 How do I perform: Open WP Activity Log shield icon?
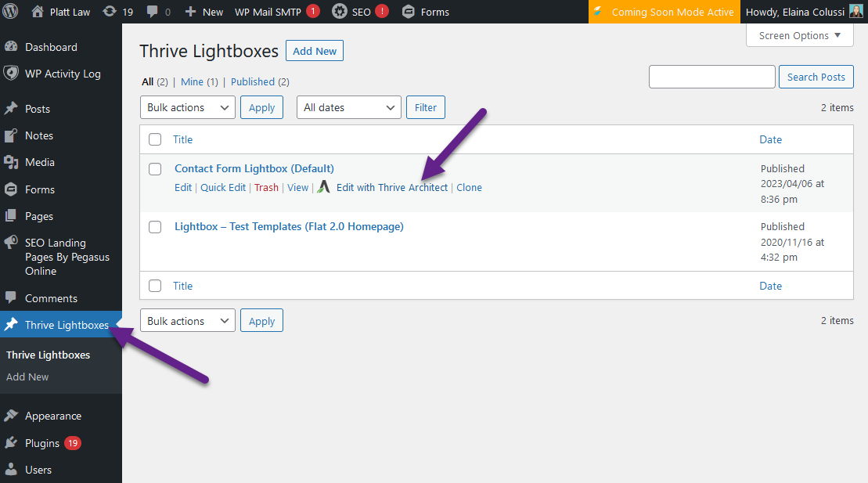coord(11,73)
